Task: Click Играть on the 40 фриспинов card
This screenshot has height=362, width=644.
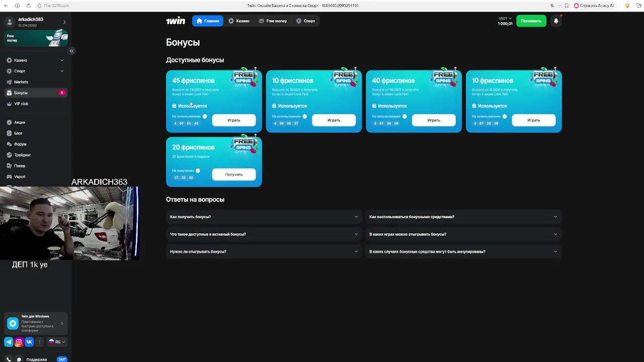Action: point(434,120)
